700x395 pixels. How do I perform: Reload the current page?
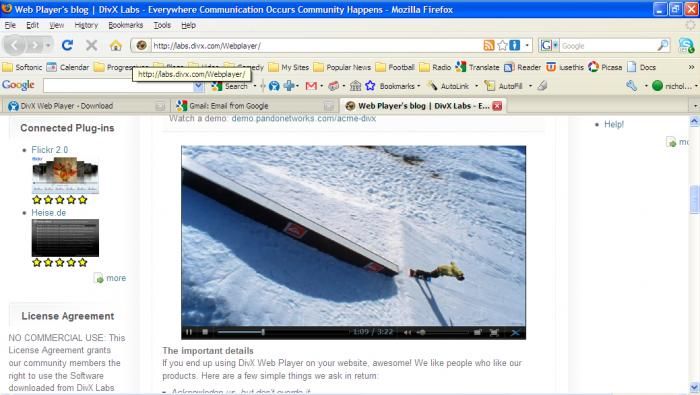67,45
